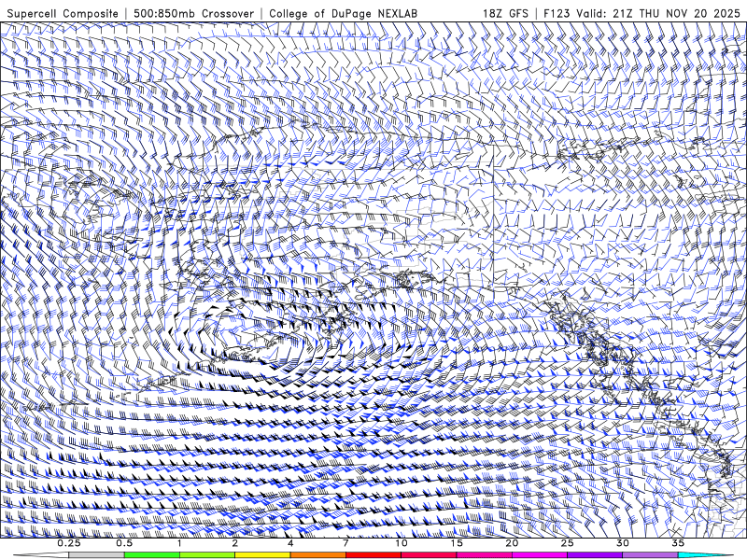Click the legend value 25
Viewport: 747px width, 560px height.
click(x=567, y=543)
